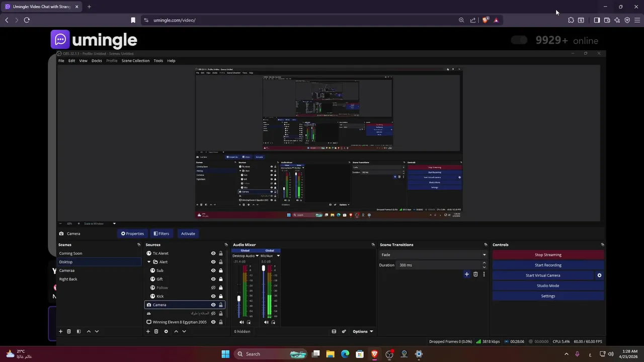Click Start Virtual Camera button
This screenshot has width=644, height=362.
543,276
